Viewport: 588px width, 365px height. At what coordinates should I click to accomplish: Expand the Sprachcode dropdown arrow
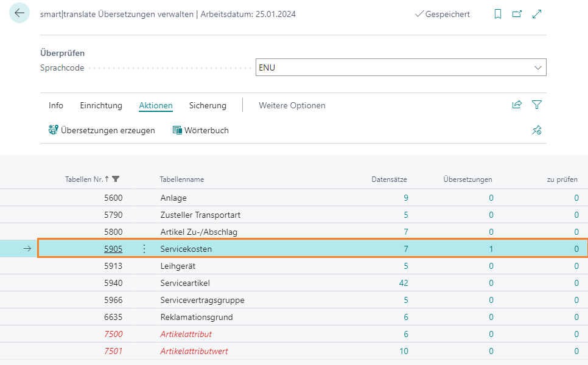click(537, 68)
